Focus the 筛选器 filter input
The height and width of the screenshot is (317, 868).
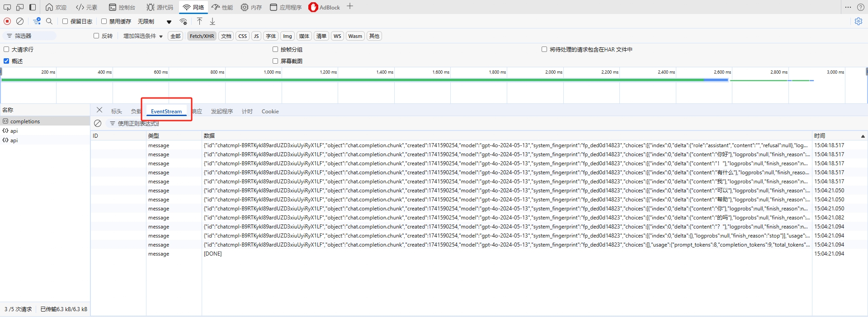click(30, 36)
